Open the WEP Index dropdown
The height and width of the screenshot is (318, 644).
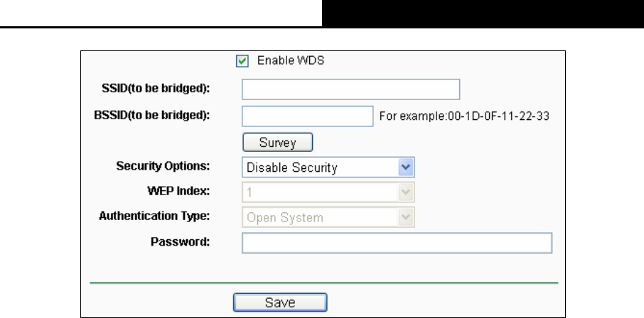(x=328, y=192)
